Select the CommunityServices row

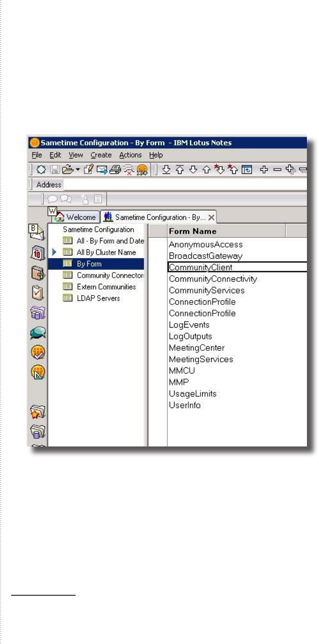pos(237,290)
